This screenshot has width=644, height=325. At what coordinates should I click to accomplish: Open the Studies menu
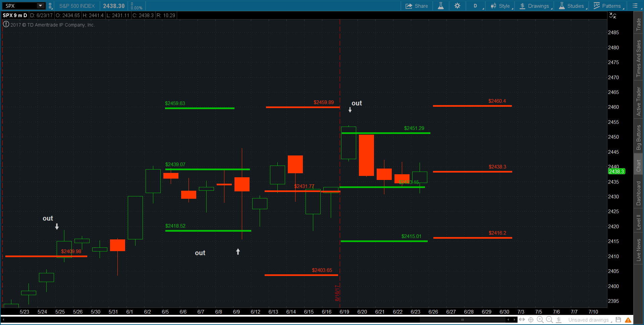[572, 6]
